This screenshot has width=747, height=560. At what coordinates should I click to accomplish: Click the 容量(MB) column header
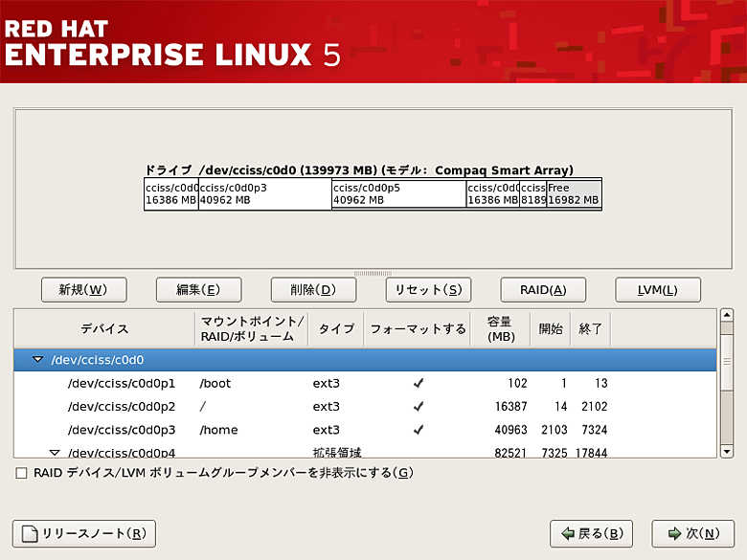(501, 328)
